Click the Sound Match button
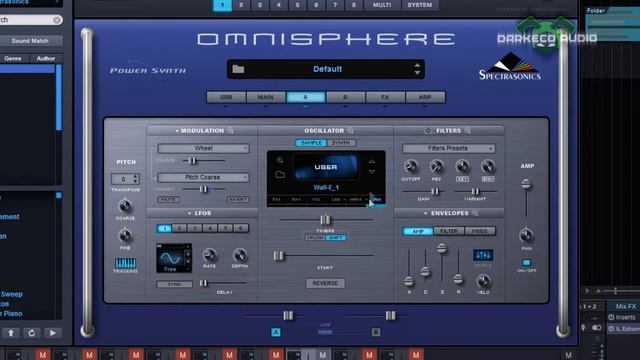Screen dimensions: 640x360 [x=30, y=41]
